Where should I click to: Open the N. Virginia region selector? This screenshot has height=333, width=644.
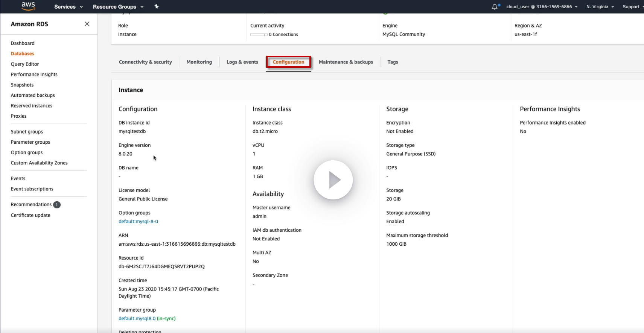(x=600, y=7)
